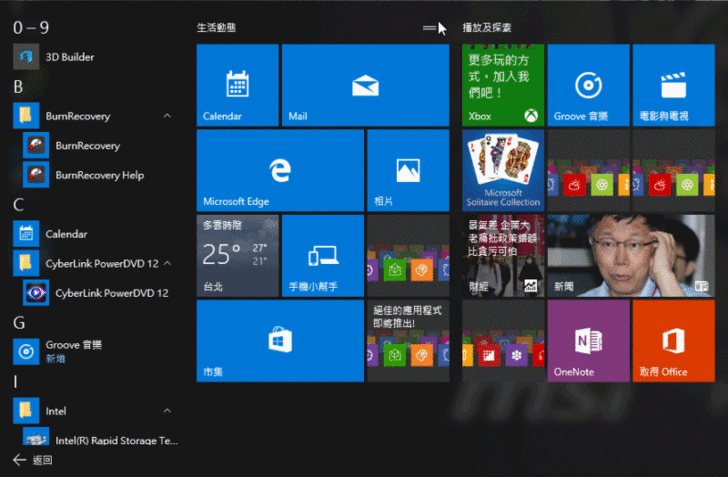This screenshot has width=728, height=477.
Task: Click the C letter header
Action: (x=18, y=205)
